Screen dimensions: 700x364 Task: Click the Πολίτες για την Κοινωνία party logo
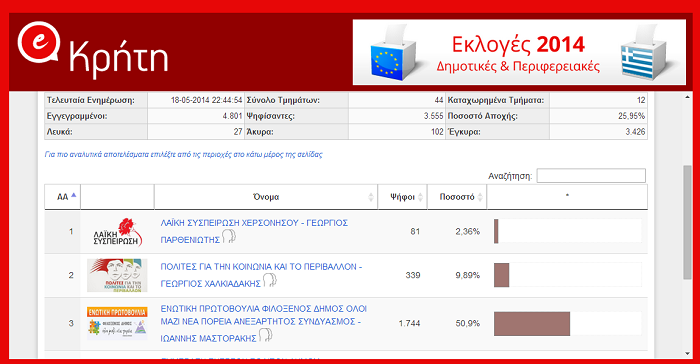(117, 275)
